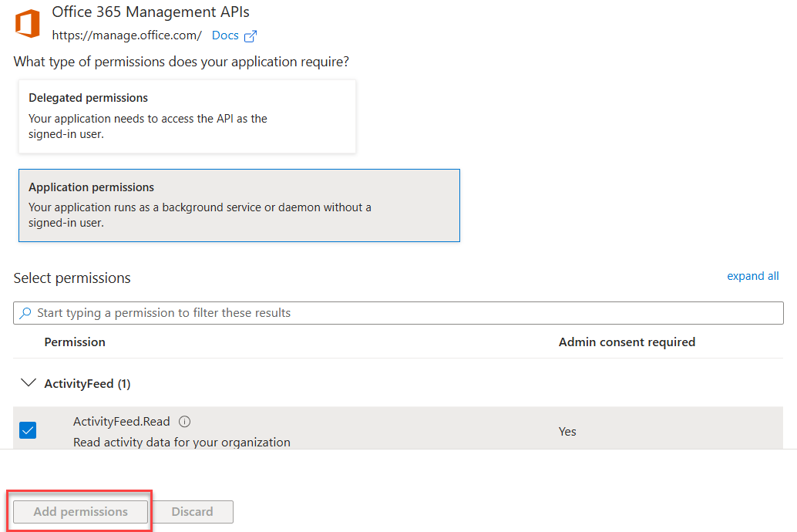
Task: Click the magnifier icon in the filter box
Action: pos(26,313)
